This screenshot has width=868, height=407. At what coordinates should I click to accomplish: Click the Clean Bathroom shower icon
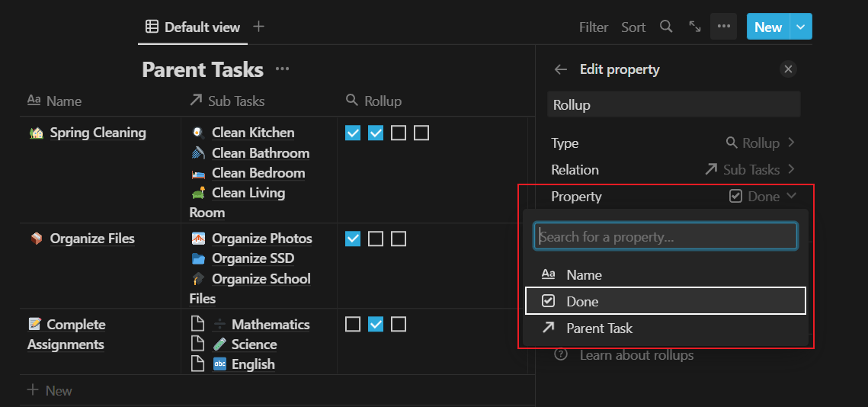pos(198,153)
